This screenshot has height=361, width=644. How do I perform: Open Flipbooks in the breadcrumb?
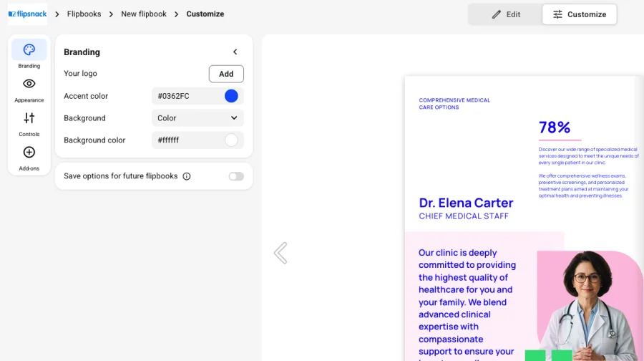coord(84,14)
